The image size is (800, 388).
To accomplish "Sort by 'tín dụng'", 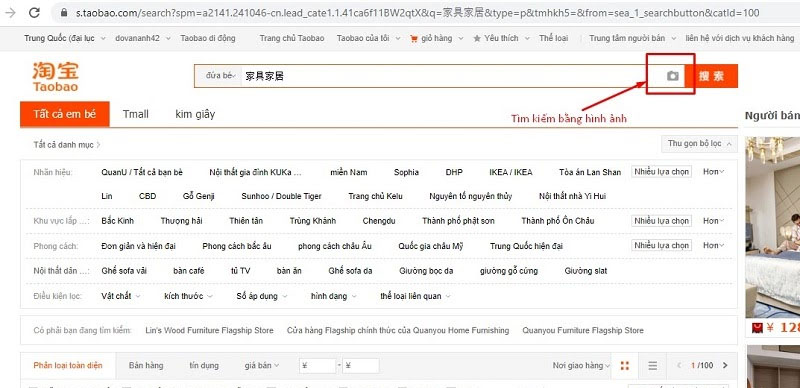I will point(204,366).
